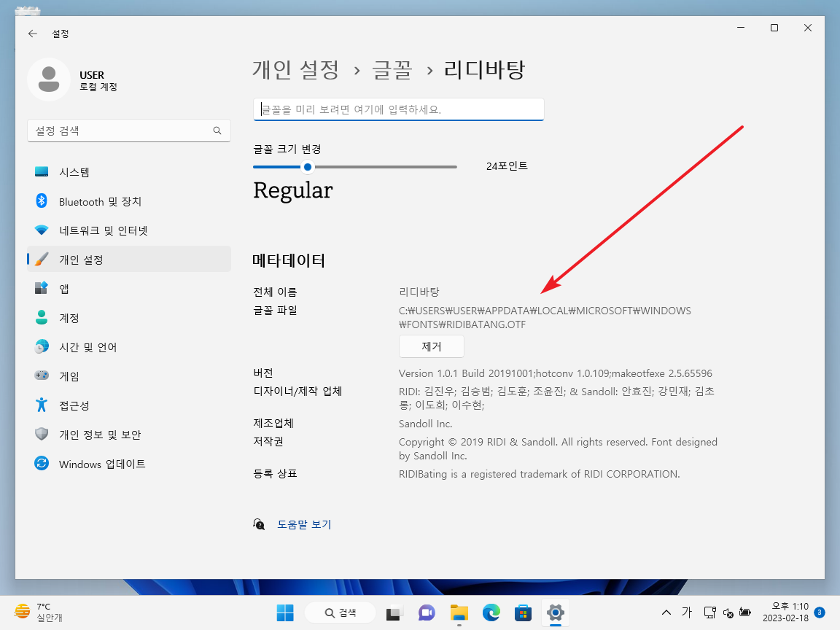
Task: Select 개인 설정 in the sidebar
Action: (x=128, y=260)
